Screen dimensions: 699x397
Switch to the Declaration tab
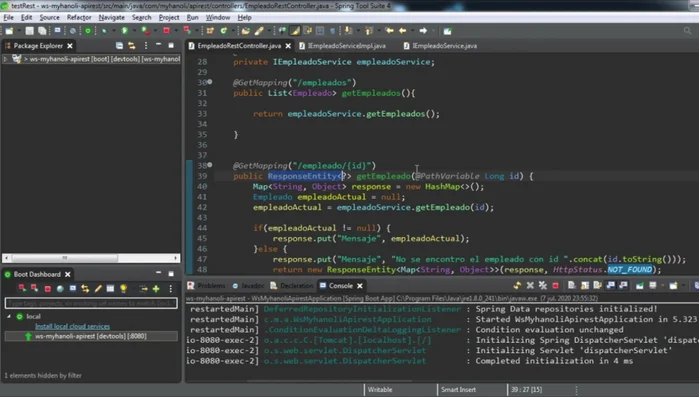click(x=292, y=286)
